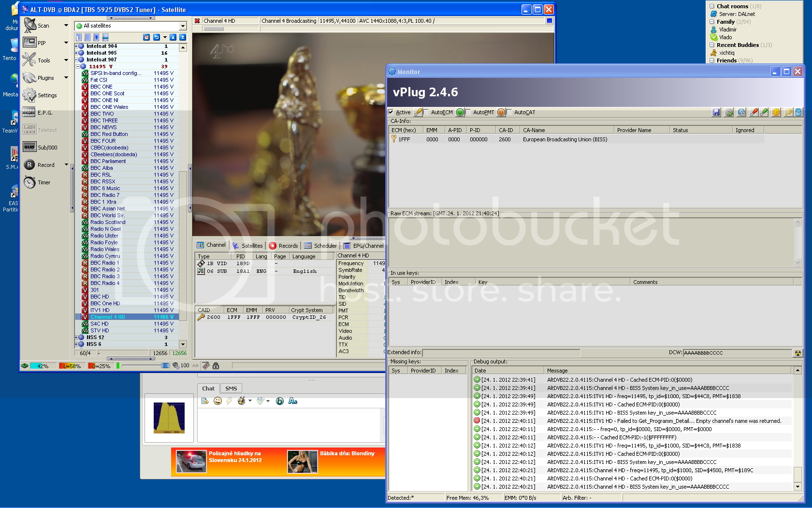
Task: Click the database cylinder icon in vPlug
Action: [798, 112]
